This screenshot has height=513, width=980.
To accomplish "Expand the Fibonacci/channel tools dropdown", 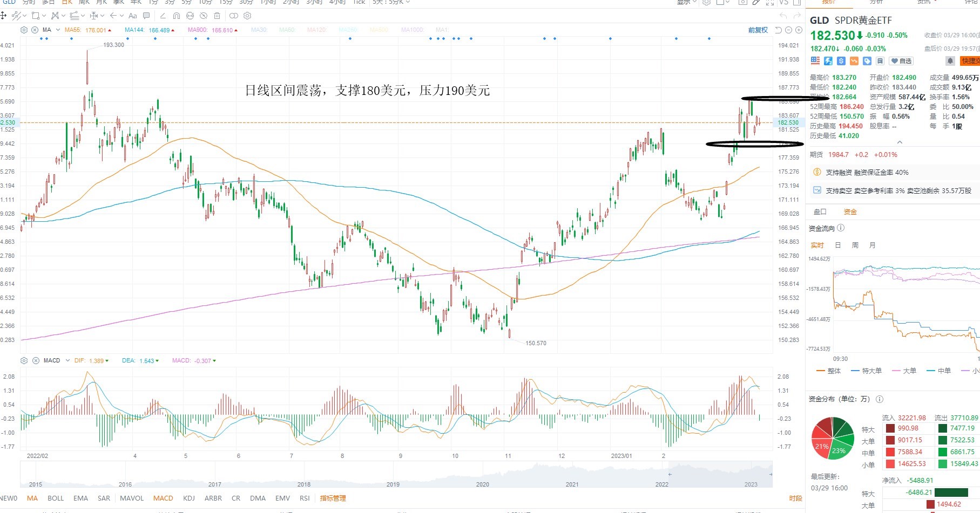I will pyautogui.click(x=83, y=16).
